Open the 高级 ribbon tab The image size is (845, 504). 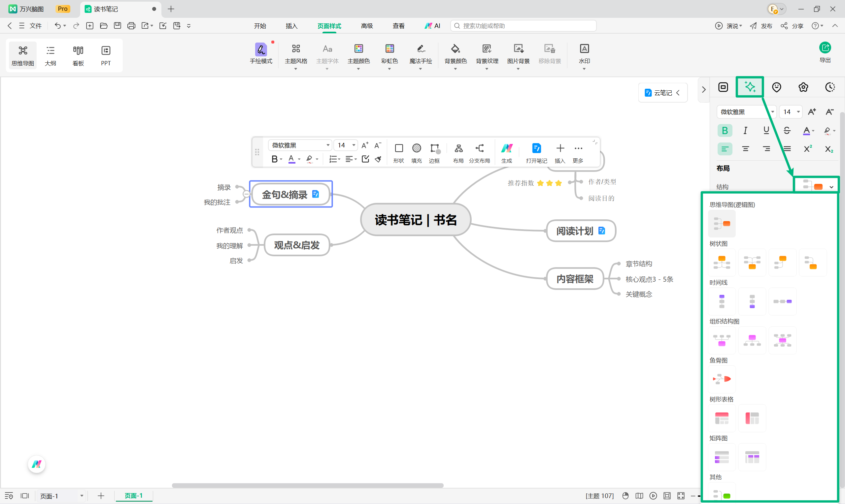(367, 26)
